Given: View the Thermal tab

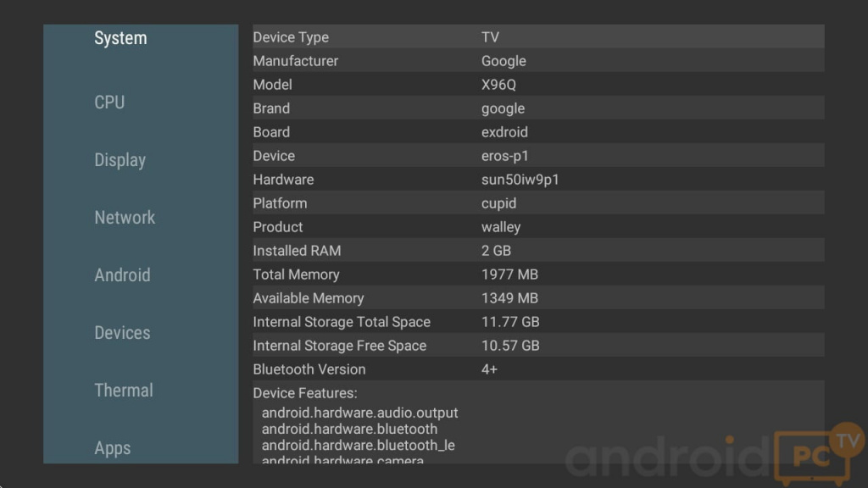Looking at the screenshot, I should coord(124,391).
